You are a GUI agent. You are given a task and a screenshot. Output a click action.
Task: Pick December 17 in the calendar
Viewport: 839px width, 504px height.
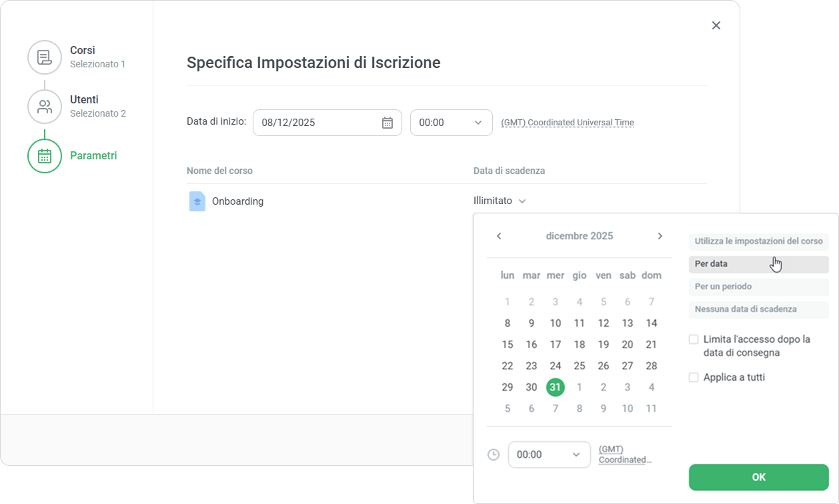556,345
